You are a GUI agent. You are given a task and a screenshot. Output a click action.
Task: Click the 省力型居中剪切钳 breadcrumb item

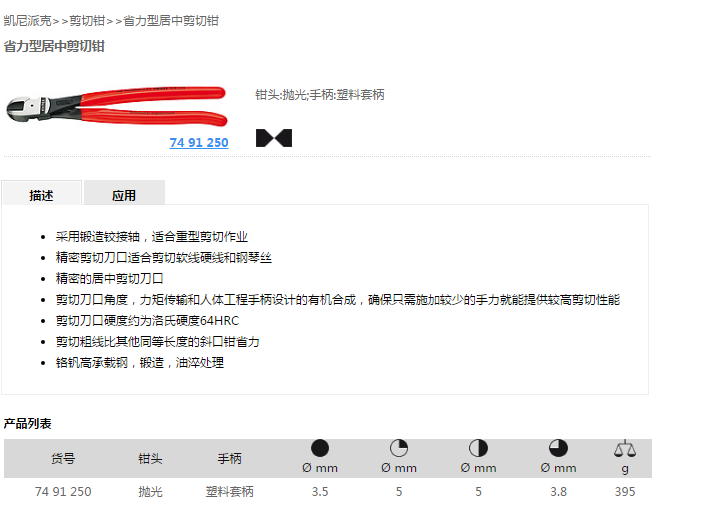pyautogui.click(x=171, y=21)
